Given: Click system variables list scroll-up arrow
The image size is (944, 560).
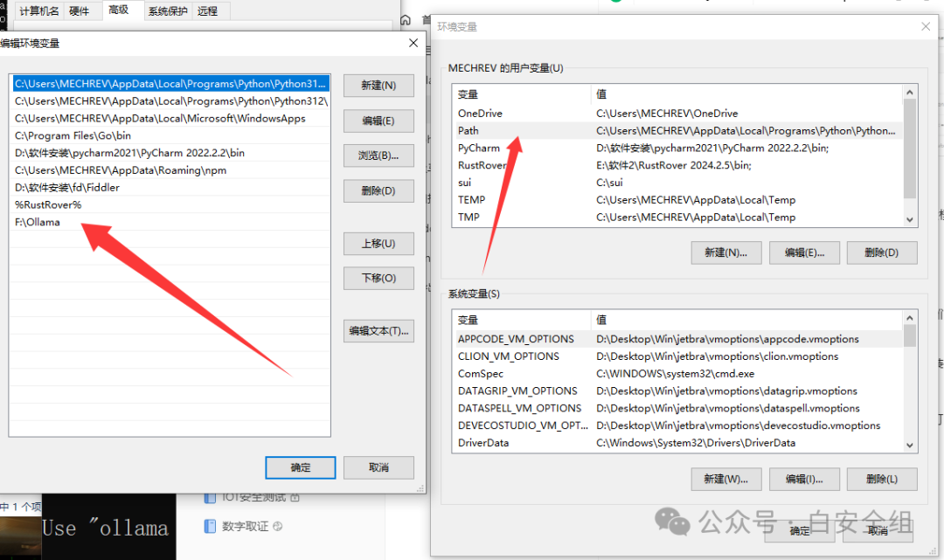Looking at the screenshot, I should 910,318.
